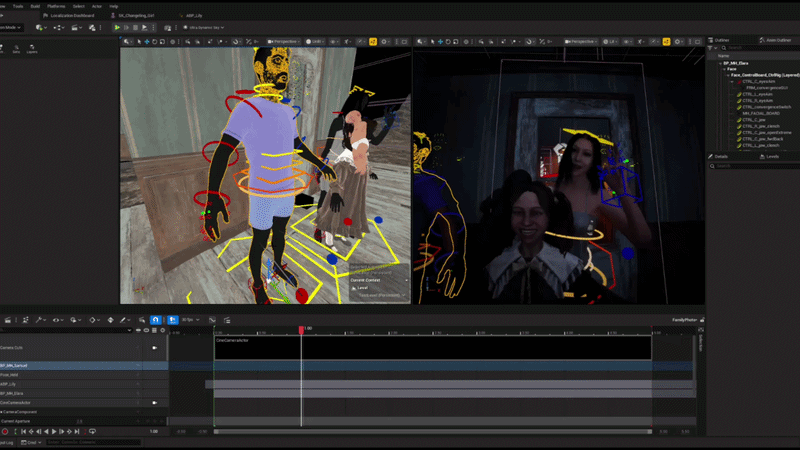Image resolution: width=800 pixels, height=450 pixels.
Task: Toggle the record button in Sequencer transport
Action: tap(5, 432)
